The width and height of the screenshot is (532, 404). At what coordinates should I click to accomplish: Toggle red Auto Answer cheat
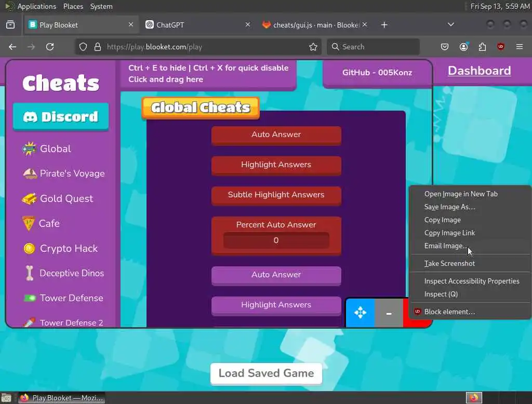[x=276, y=136]
